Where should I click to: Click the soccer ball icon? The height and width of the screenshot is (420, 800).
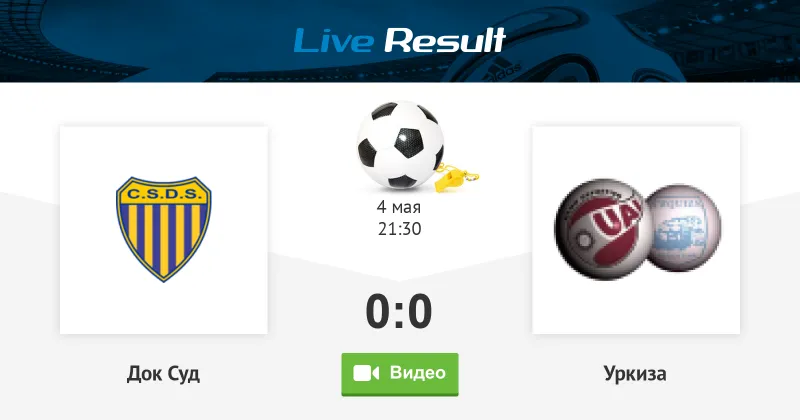click(401, 145)
